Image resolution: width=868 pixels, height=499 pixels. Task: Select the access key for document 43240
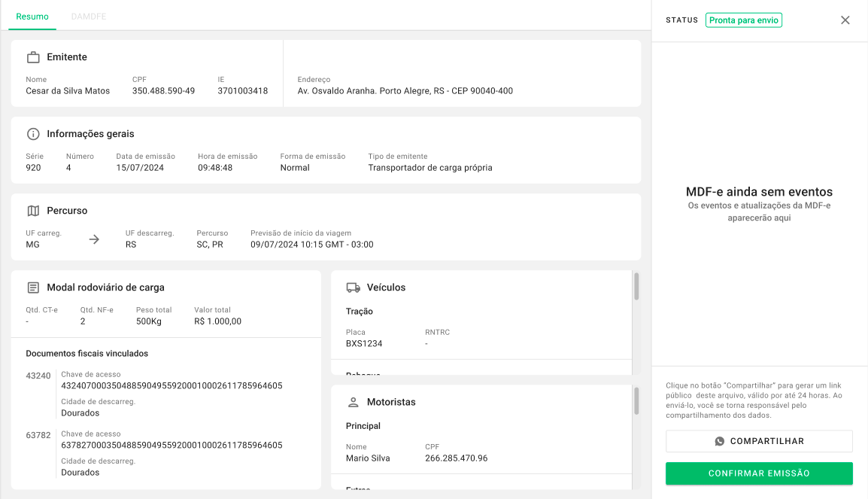(x=171, y=385)
